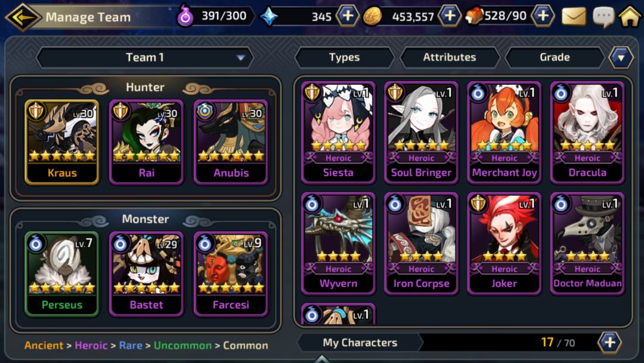Viewport: 644px width, 363px height.
Task: Expand sort options arrow beside Grade
Action: tap(621, 57)
